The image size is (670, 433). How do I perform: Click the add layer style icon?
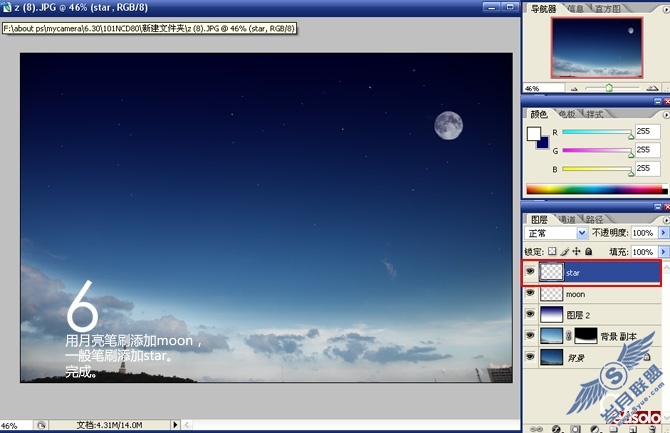[556, 429]
